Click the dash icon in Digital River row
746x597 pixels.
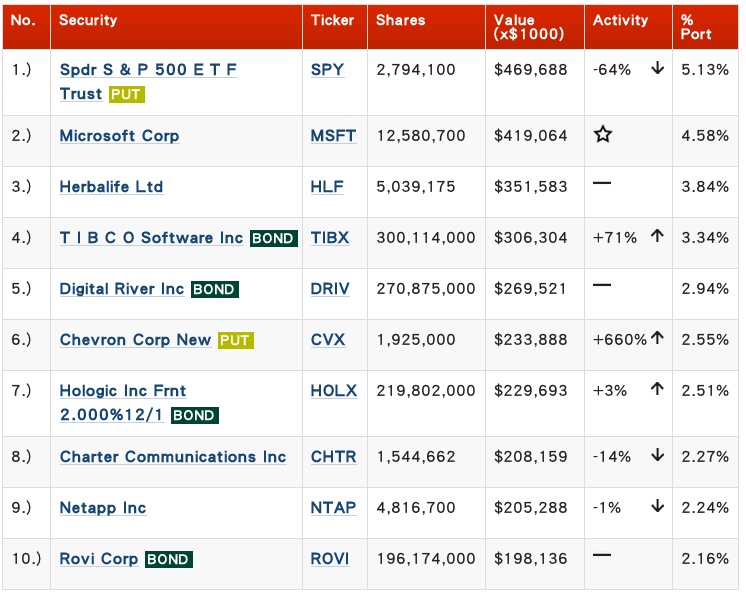[x=602, y=285]
